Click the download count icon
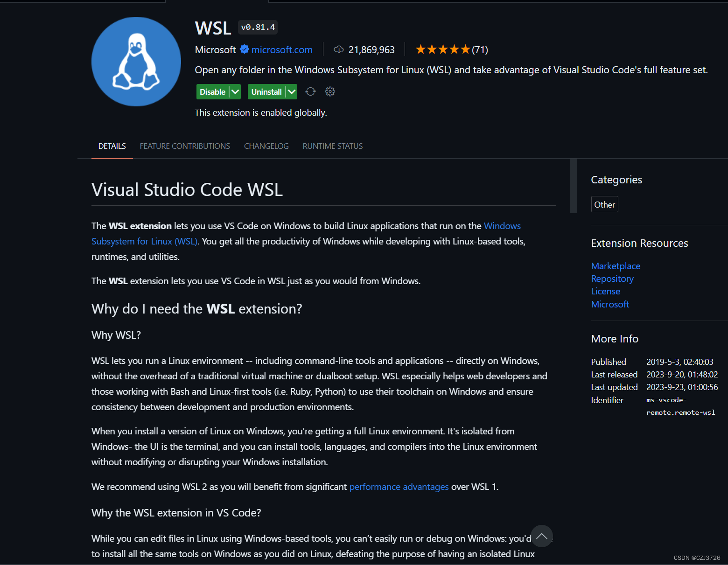This screenshot has height=565, width=728. [338, 49]
